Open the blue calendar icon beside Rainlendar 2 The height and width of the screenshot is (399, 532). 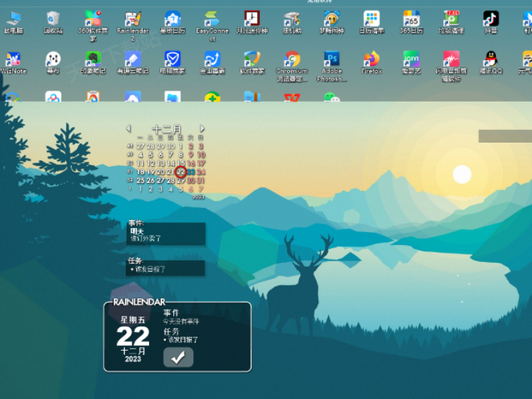173,23
